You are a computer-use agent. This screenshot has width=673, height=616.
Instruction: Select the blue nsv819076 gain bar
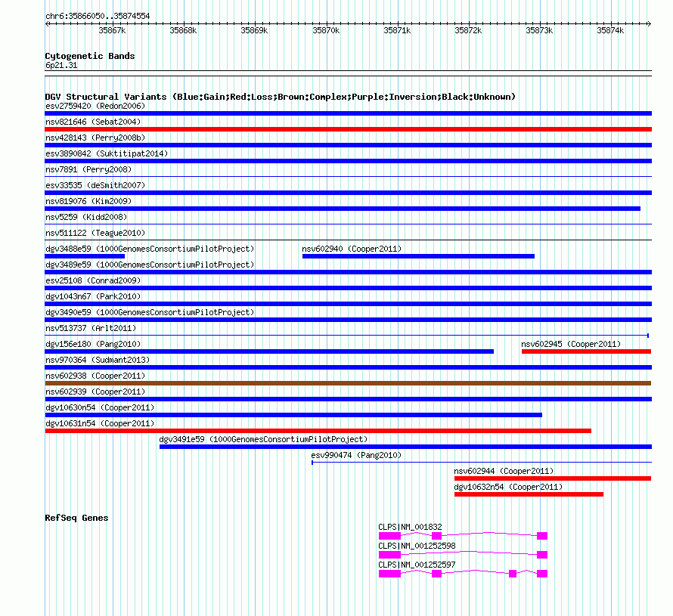point(343,209)
